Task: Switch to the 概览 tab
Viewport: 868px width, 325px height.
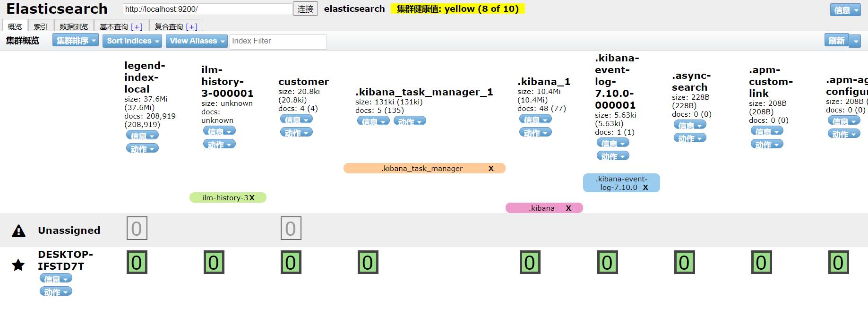Action: pyautogui.click(x=15, y=26)
